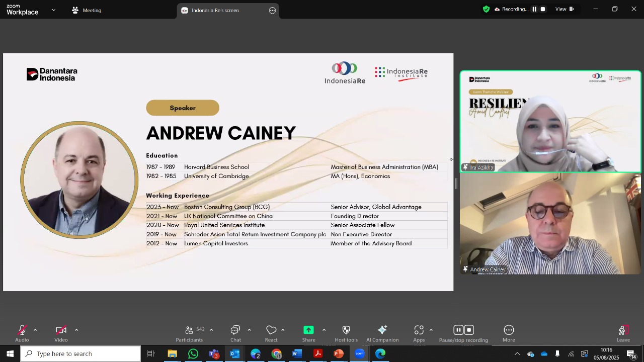Viewport: 644px width, 362px height.
Task: Expand Zoom Workplace dropdown chevron
Action: [54, 10]
